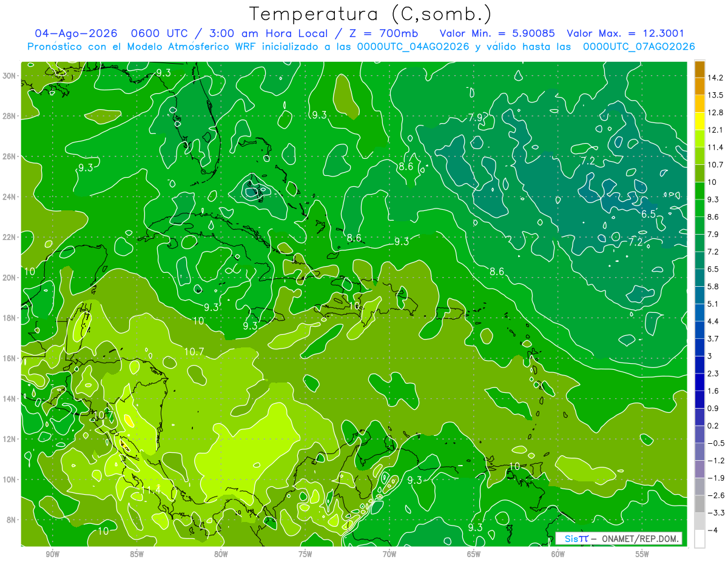Pick the 10N latitude axis label

10,480
